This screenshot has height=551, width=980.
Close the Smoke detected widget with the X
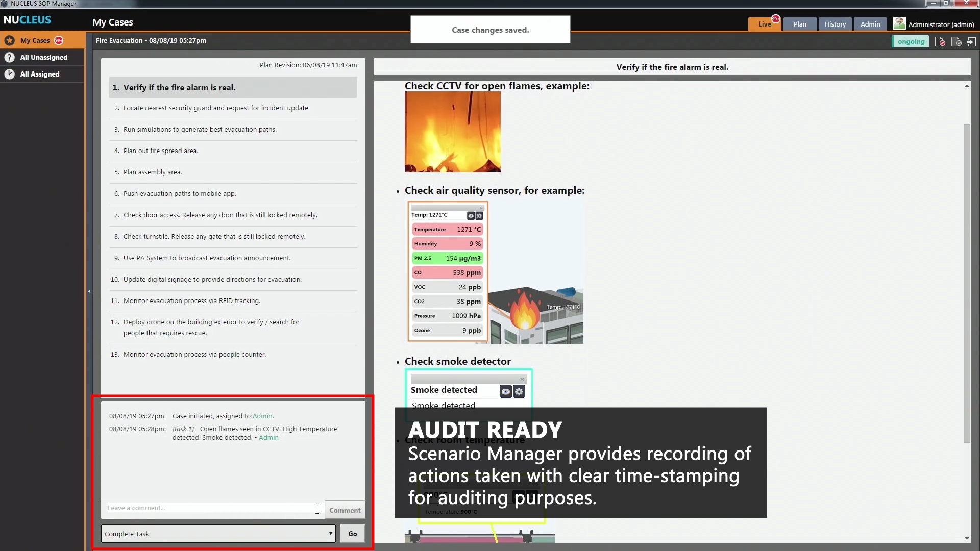coord(522,379)
